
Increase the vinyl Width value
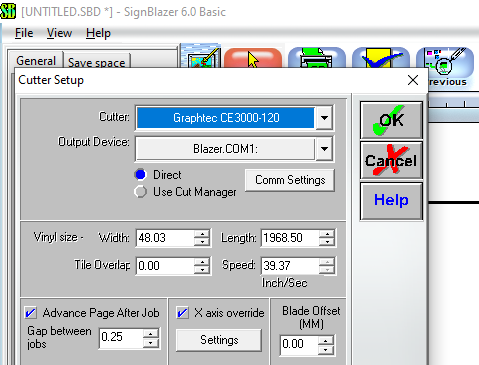[202, 233]
